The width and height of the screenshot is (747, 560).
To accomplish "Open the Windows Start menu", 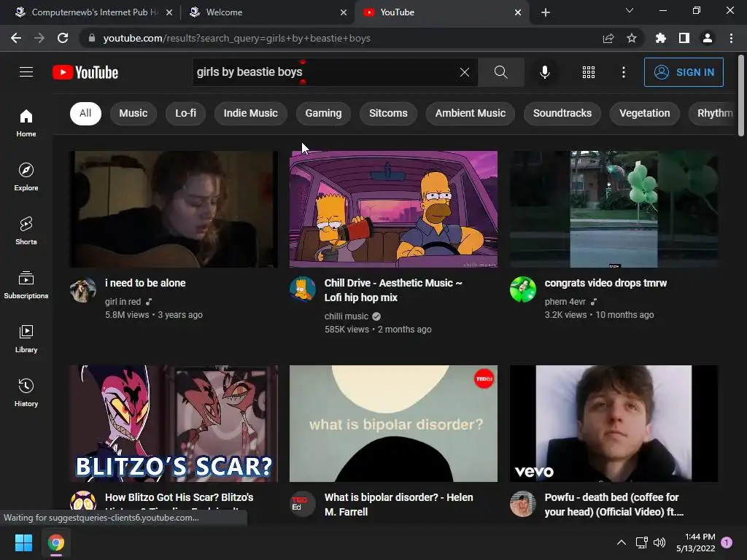I will click(23, 542).
